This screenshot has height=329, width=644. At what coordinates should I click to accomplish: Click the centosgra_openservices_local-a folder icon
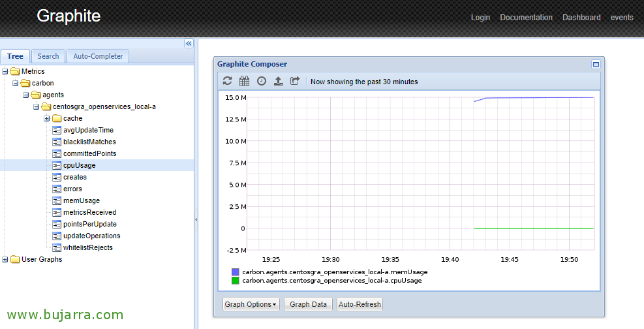pyautogui.click(x=46, y=107)
